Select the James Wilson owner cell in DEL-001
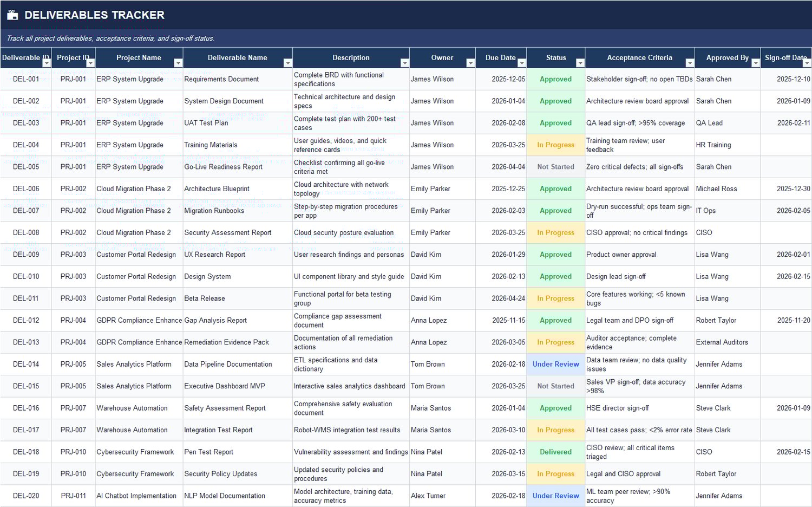The image size is (812, 507). (x=432, y=79)
